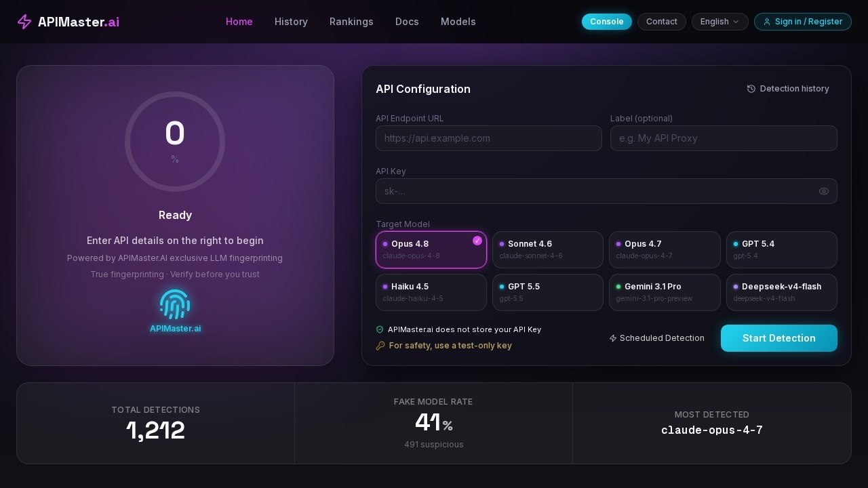The height and width of the screenshot is (488, 868).
Task: Select Deepseek-v4-flash as target model
Action: click(782, 292)
